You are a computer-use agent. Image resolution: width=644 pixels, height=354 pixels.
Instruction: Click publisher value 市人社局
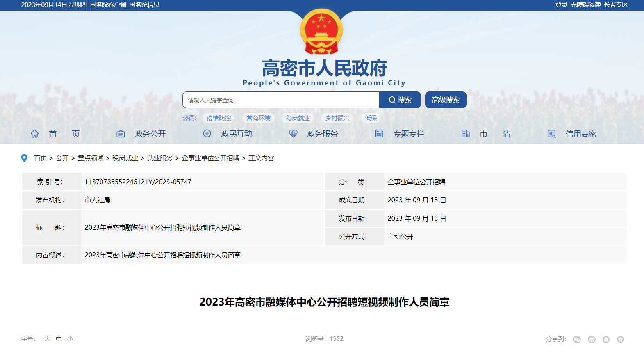pos(98,200)
